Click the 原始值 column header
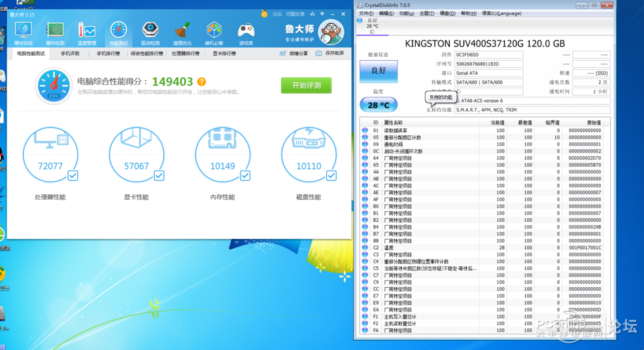The image size is (644, 350). (x=582, y=122)
